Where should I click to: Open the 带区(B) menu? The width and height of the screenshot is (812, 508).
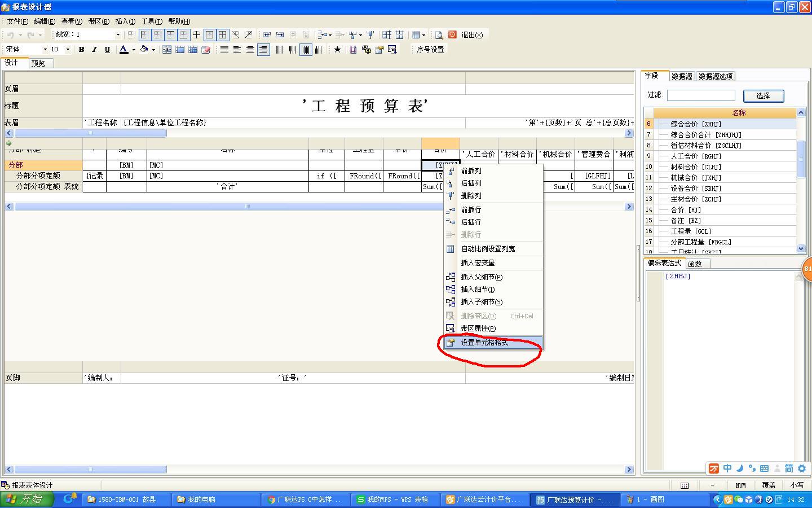coord(99,21)
